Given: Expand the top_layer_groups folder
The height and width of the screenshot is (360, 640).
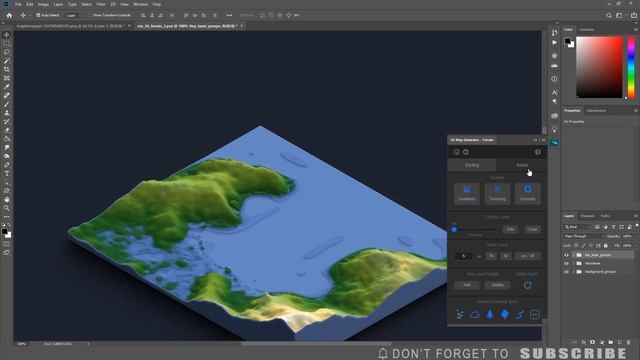Looking at the screenshot, I should click(x=573, y=255).
